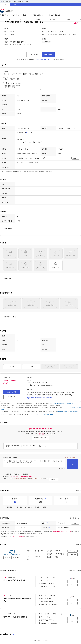This screenshot has width=81, height=644.
Task: Click the question text area
Action: (34, 463)
